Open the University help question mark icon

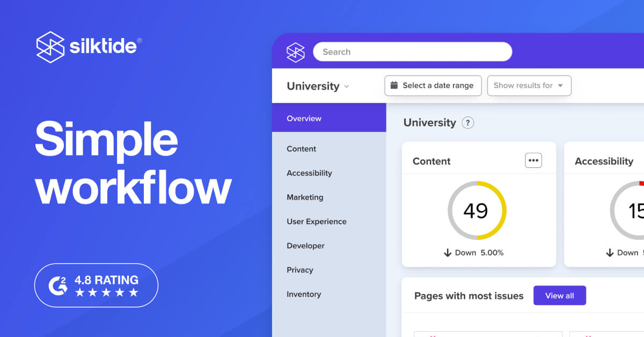468,123
